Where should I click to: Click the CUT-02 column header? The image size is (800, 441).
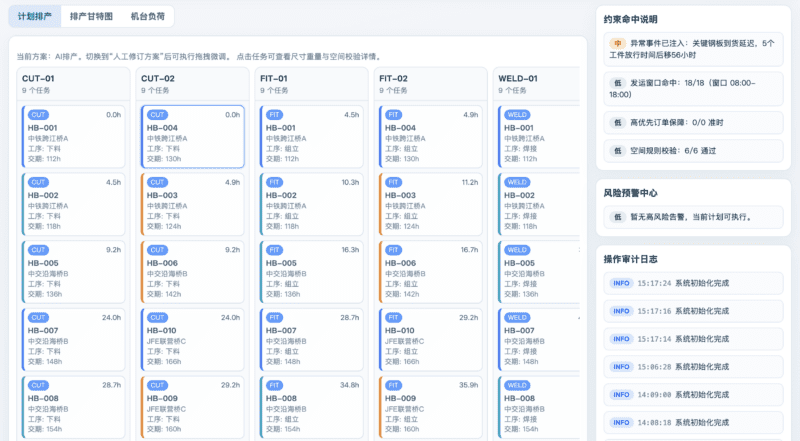193,84
